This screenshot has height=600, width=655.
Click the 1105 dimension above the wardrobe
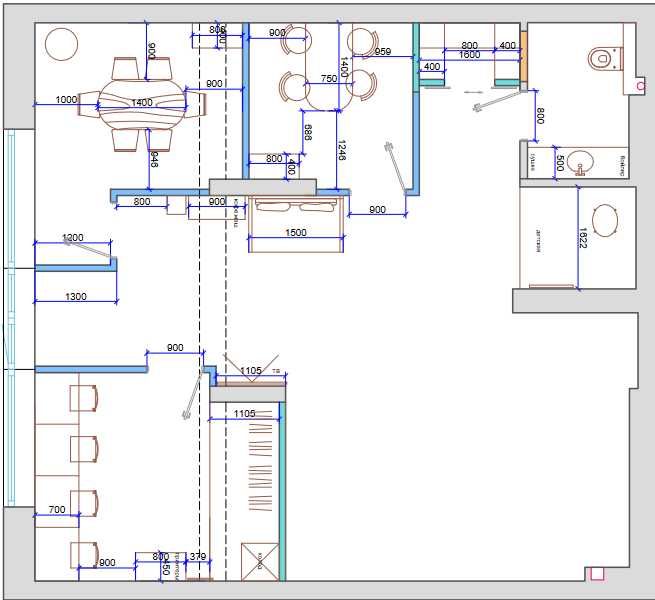click(x=251, y=371)
